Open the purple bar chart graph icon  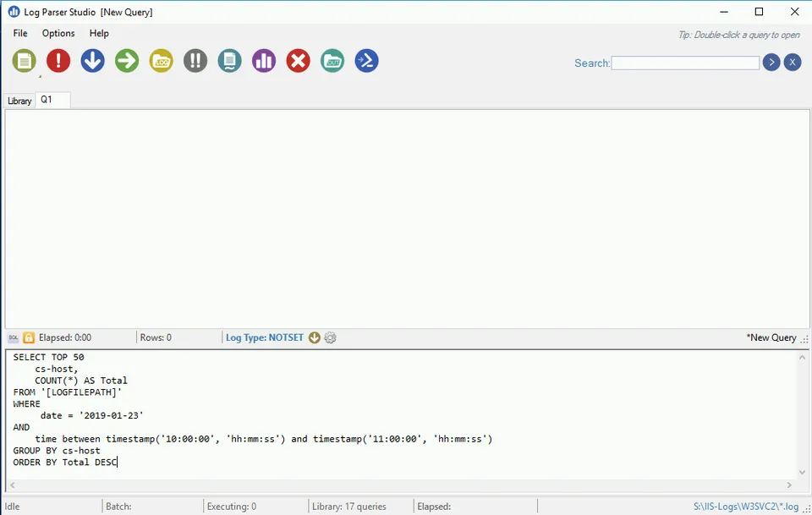(x=263, y=60)
